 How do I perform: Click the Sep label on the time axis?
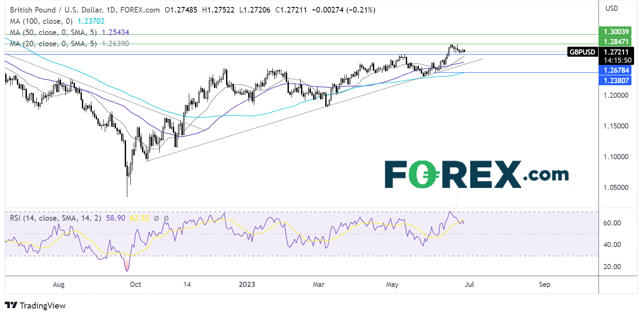click(x=545, y=284)
